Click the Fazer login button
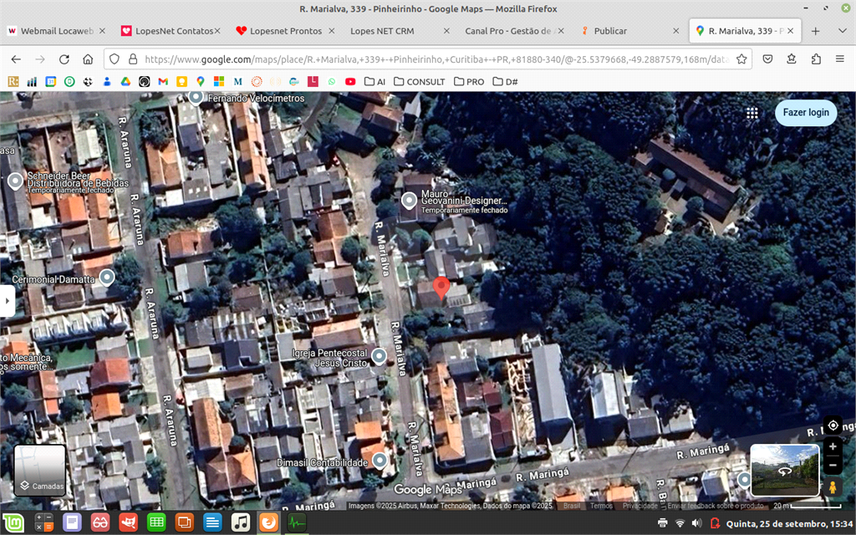Viewport: 856px width, 535px height. pos(806,113)
